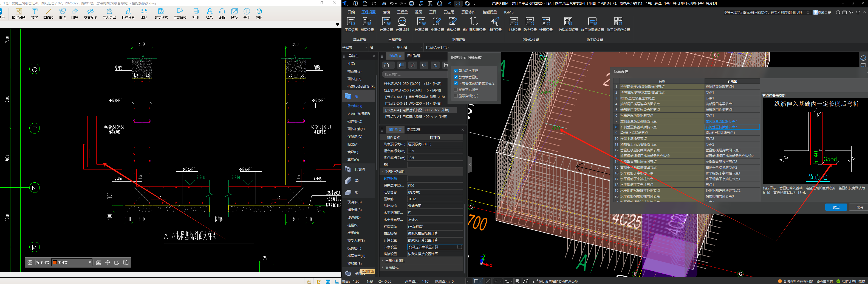Image resolution: width=868 pixels, height=284 pixels.
Task: Open 施工段顺序设置
Action: tap(618, 24)
